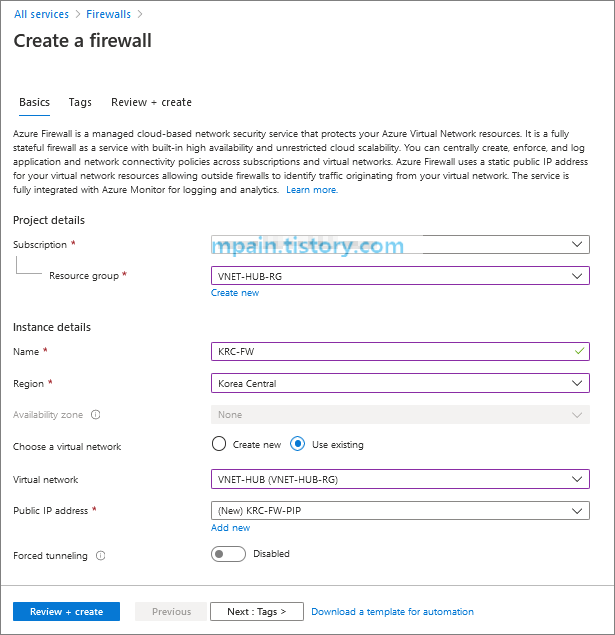This screenshot has width=615, height=635.
Task: Switch to the Review + create tab
Action: [x=151, y=102]
